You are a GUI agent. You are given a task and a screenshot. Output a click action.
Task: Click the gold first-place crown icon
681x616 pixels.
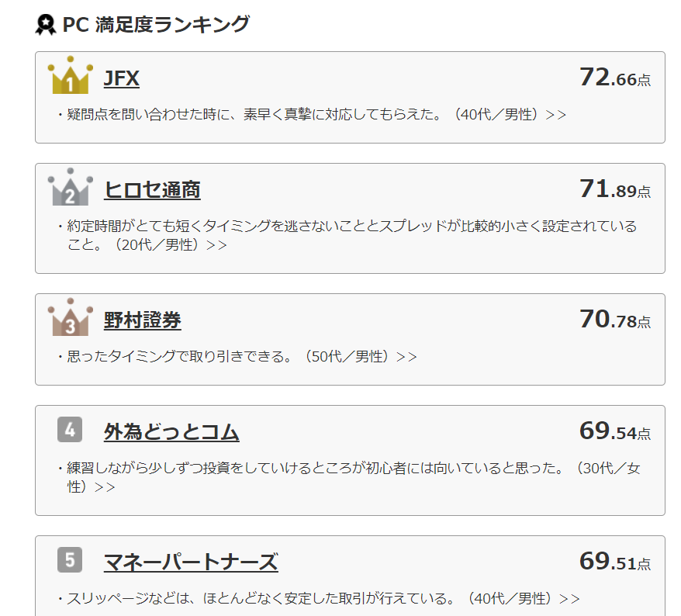point(70,74)
